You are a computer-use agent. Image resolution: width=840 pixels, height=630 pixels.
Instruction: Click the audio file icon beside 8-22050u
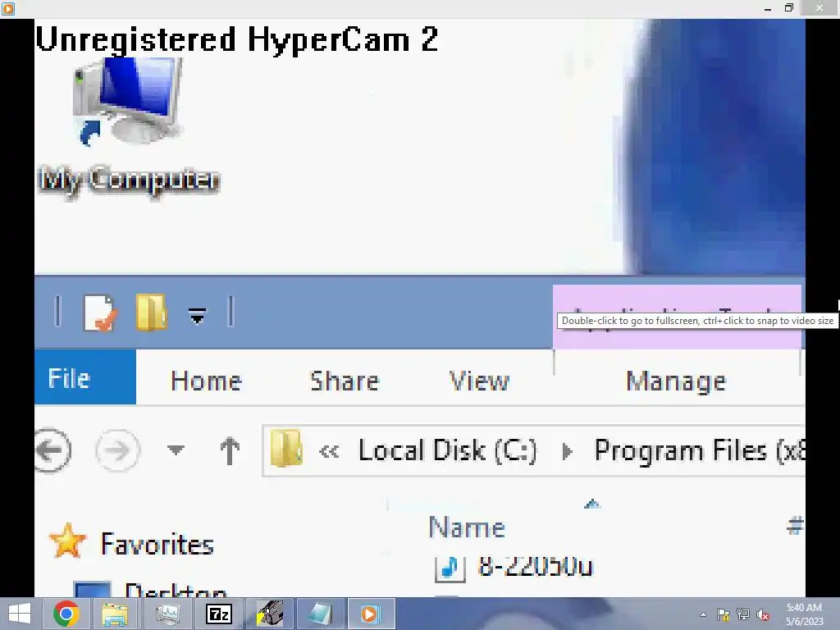(450, 568)
